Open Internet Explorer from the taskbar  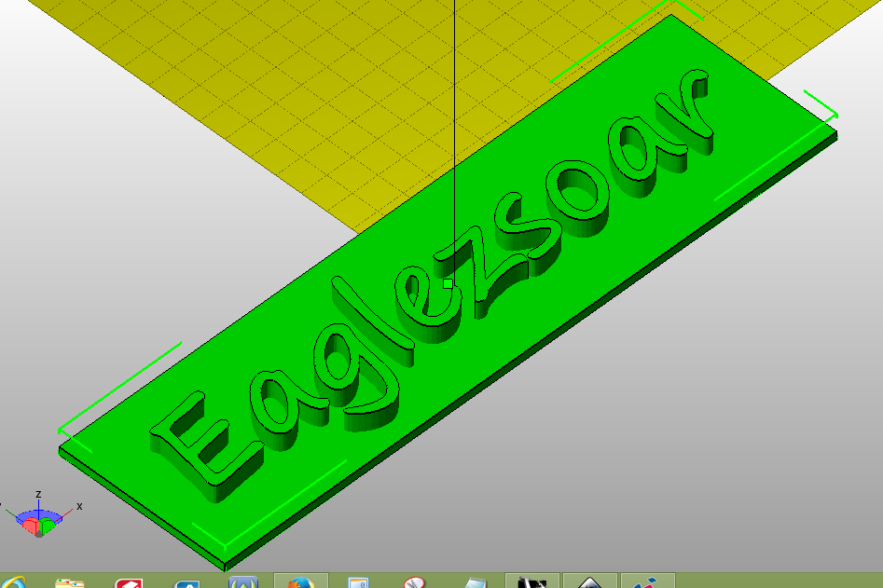point(11,583)
